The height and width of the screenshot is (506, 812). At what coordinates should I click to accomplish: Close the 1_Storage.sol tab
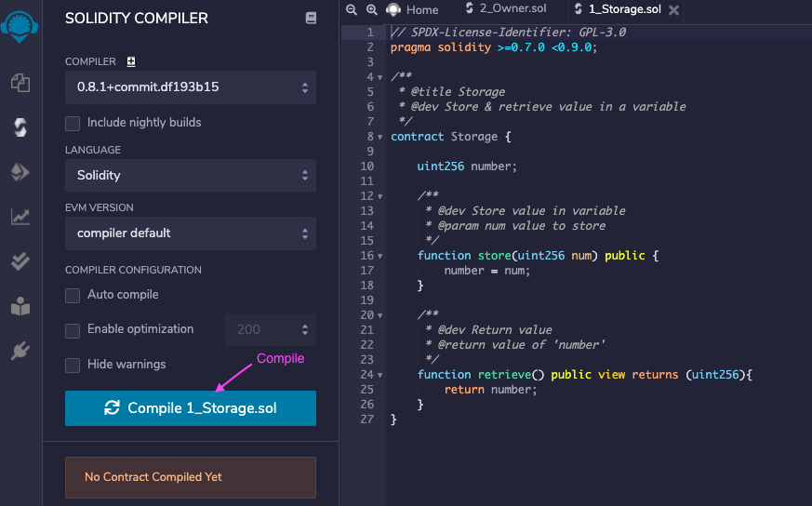coord(673,10)
